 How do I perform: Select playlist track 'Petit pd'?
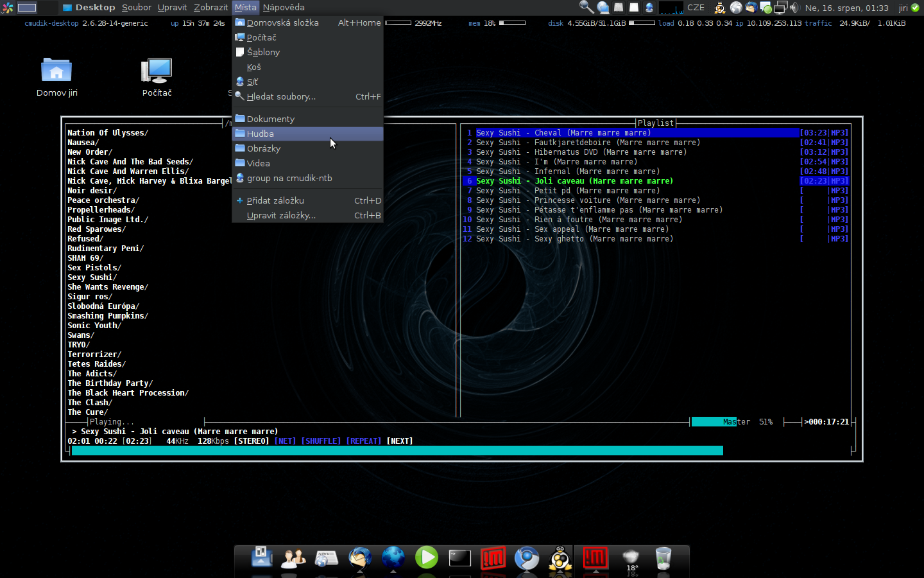(x=655, y=191)
